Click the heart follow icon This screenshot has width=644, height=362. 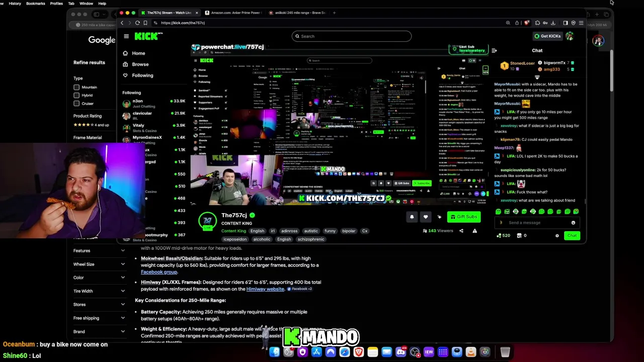(x=426, y=217)
